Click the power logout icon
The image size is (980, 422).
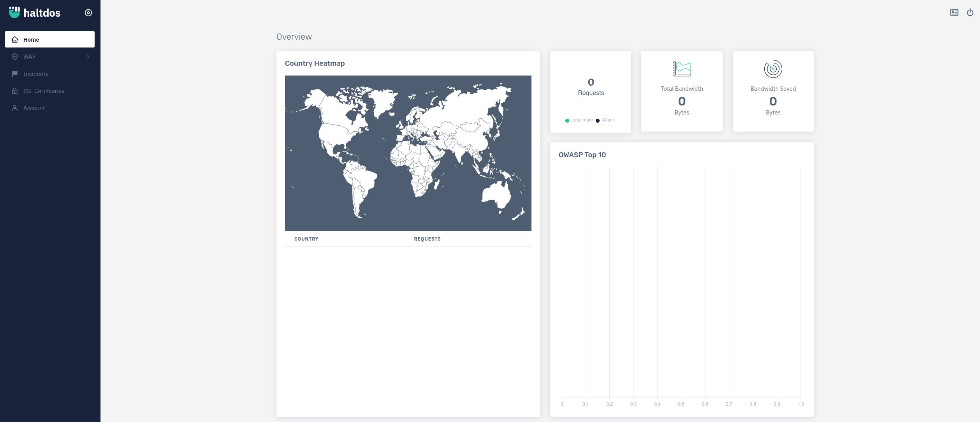click(x=970, y=13)
